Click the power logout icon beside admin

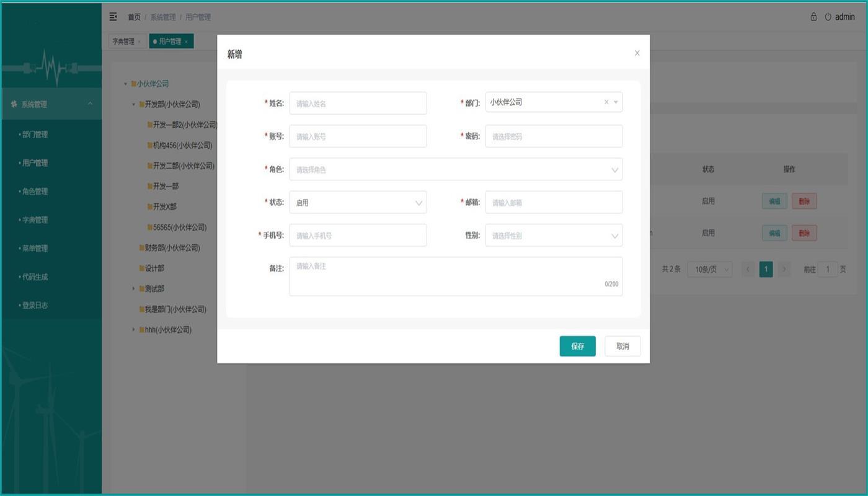[x=828, y=17]
